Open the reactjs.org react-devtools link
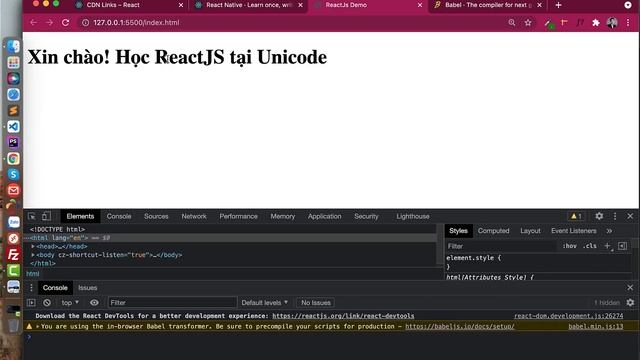The height and width of the screenshot is (360, 640). pyautogui.click(x=343, y=316)
